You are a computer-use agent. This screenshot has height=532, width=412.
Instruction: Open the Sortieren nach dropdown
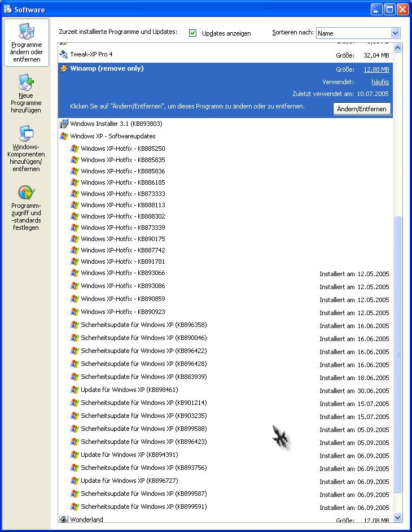(x=358, y=33)
